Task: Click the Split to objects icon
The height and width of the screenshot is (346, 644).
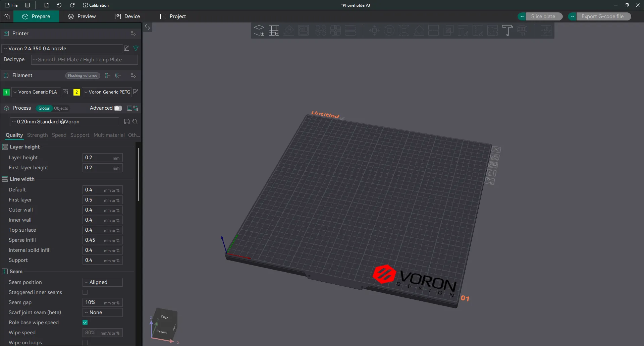Action: tap(321, 31)
